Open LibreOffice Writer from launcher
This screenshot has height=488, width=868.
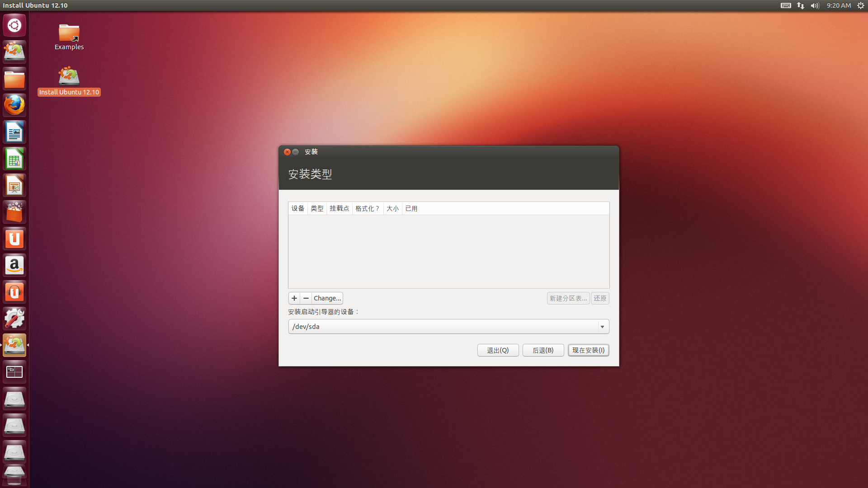14,132
